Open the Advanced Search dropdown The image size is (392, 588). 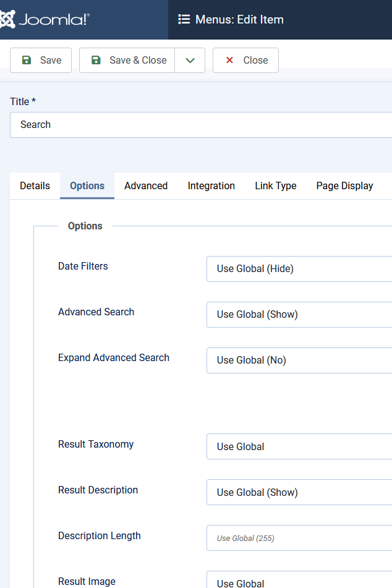tap(299, 315)
